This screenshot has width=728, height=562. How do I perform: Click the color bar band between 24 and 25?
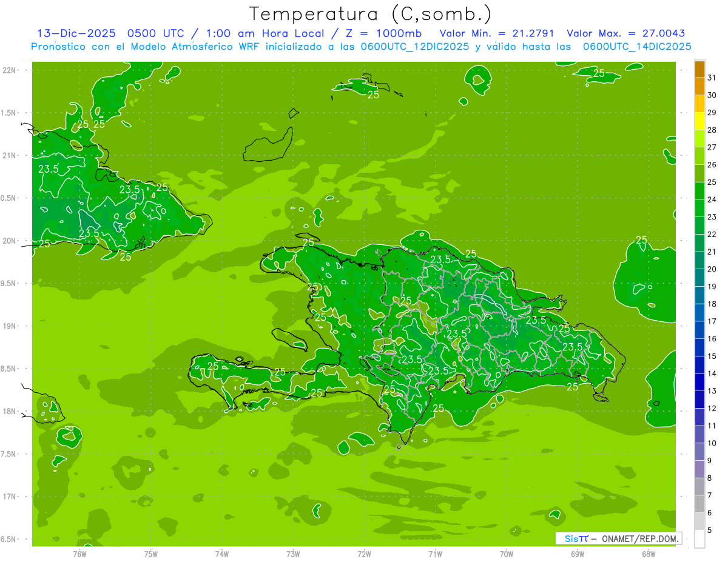click(x=699, y=190)
